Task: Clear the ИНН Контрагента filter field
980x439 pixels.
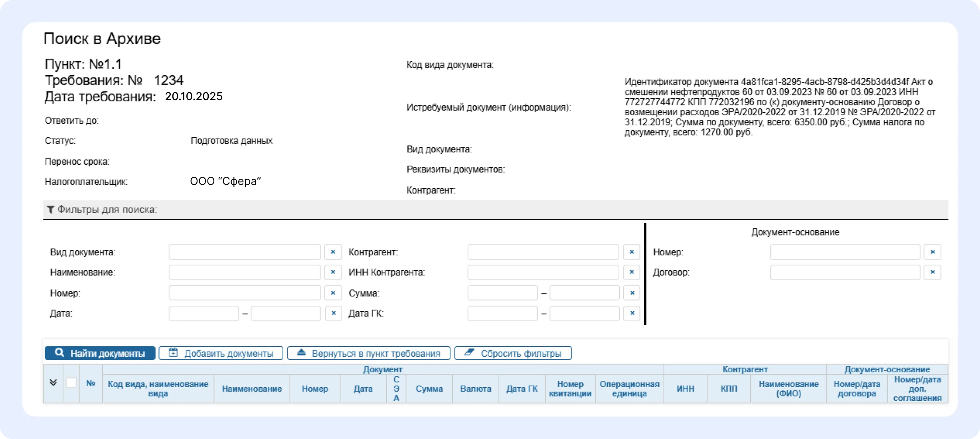Action: 632,272
